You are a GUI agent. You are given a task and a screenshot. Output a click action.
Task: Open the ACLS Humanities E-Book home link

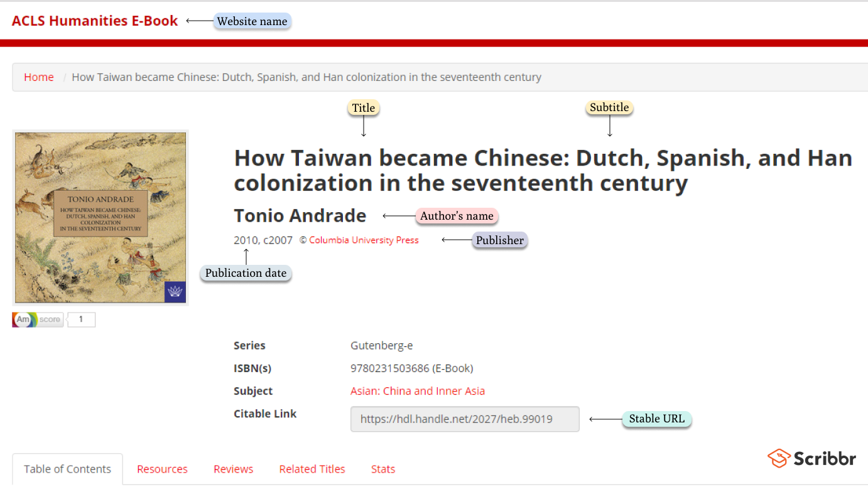(x=95, y=21)
